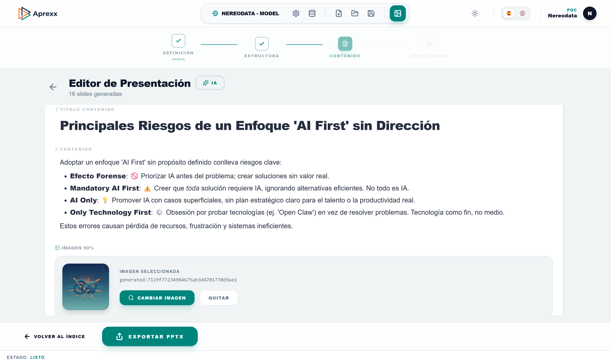Open folder icon in top toolbar
The image size is (611, 364).
[x=355, y=13]
